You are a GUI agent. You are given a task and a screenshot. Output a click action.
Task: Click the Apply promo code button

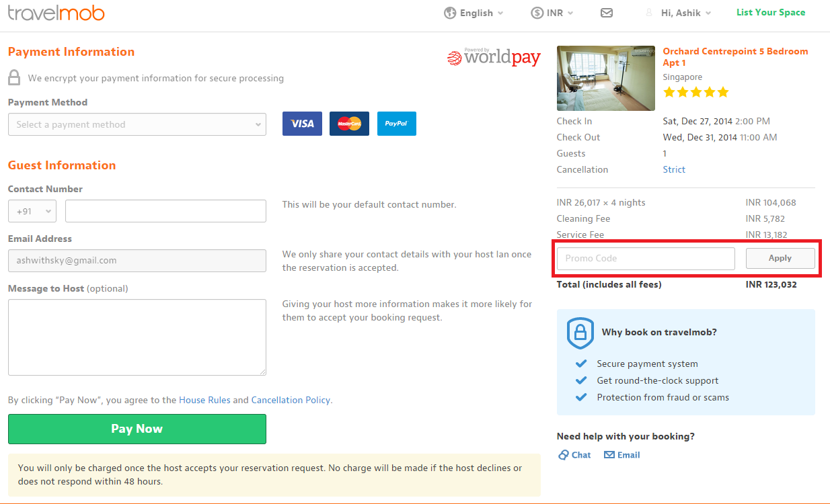(780, 259)
